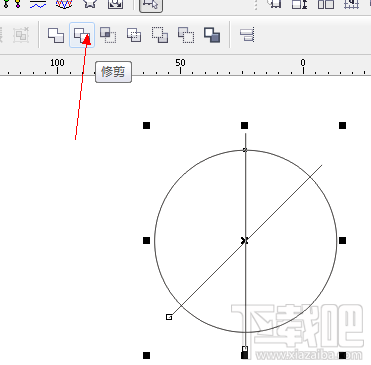Click the vertical line's top node on circle
Image resolution: width=371 pixels, height=365 pixels.
[245, 150]
